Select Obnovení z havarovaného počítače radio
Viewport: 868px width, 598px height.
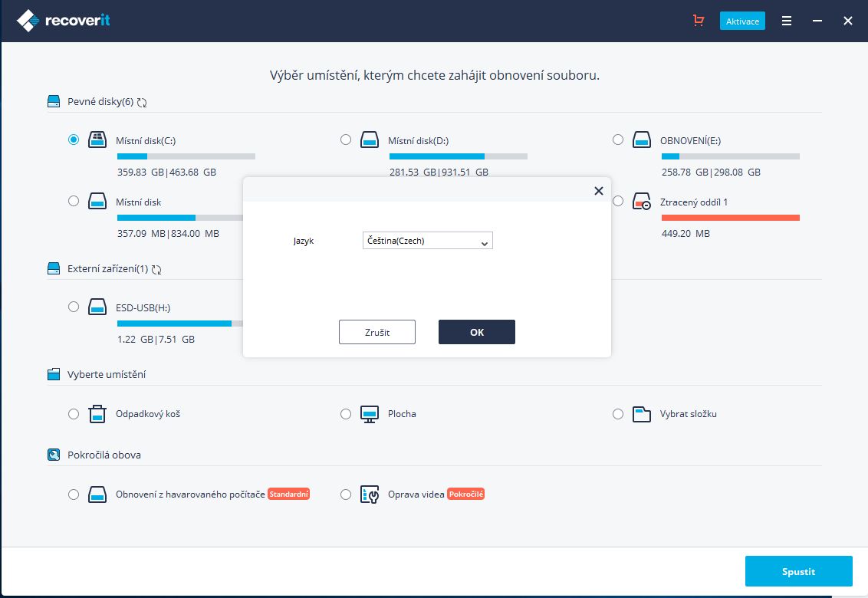click(74, 495)
